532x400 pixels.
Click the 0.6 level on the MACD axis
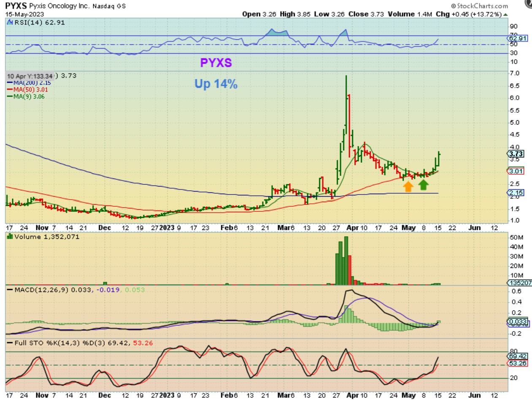click(x=516, y=292)
